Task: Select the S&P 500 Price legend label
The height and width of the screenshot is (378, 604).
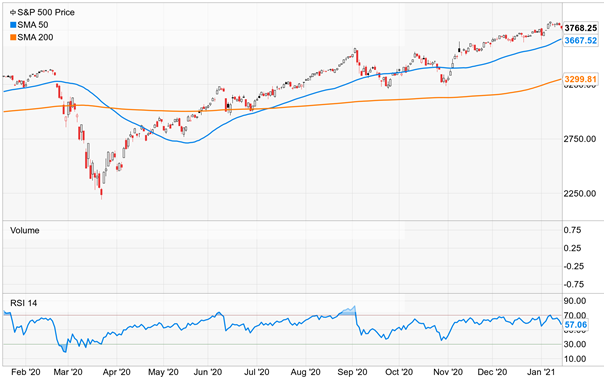Action: [x=46, y=12]
